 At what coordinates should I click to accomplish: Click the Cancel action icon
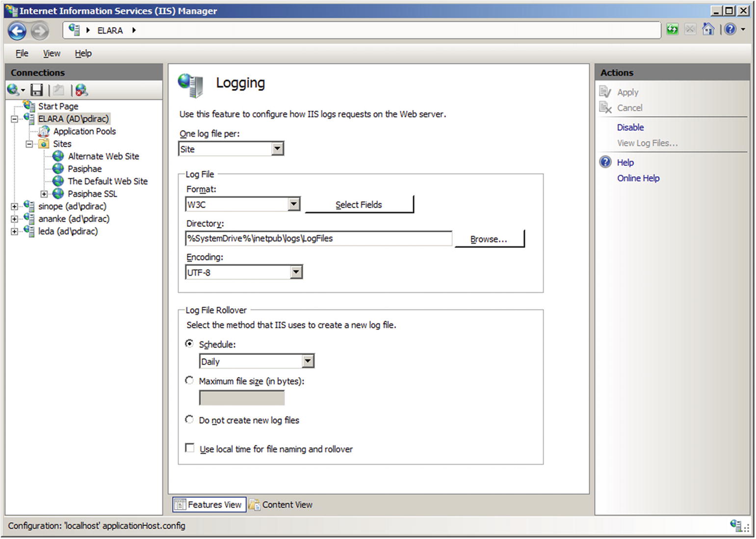click(605, 108)
